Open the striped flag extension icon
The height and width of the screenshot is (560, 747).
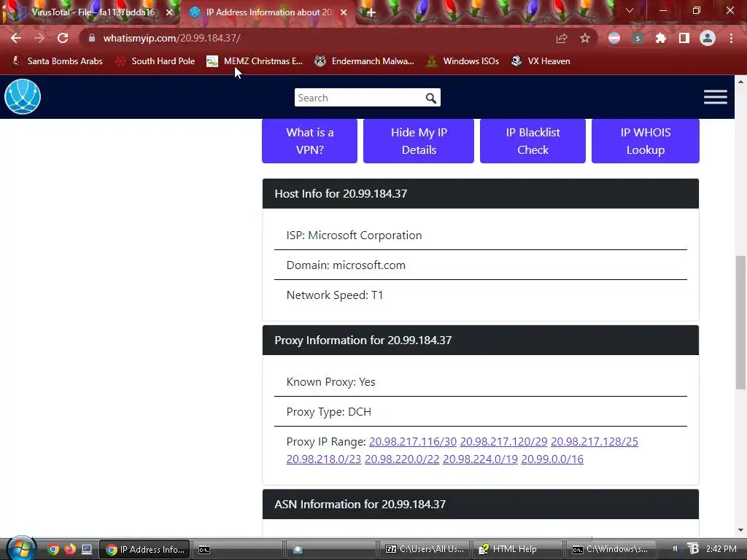(x=614, y=38)
